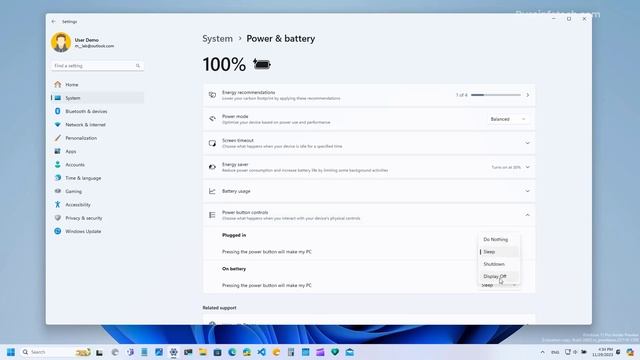Click the energy recommendations progress bar
The width and height of the screenshot is (640, 360).
496,95
